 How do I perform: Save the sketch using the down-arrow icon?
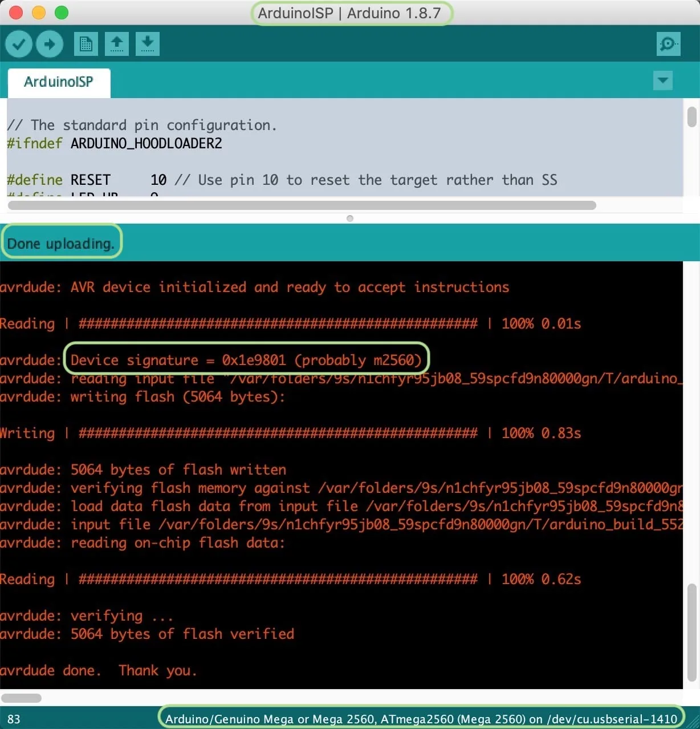coord(148,44)
